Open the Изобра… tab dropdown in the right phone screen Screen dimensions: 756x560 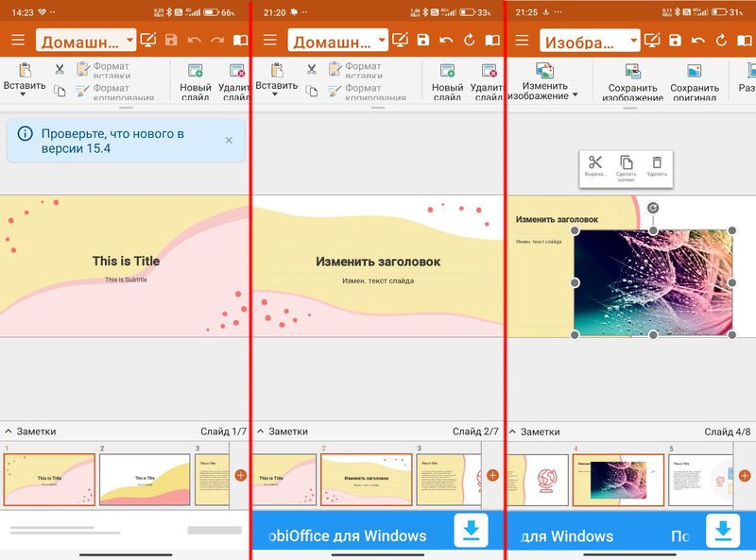click(x=590, y=41)
